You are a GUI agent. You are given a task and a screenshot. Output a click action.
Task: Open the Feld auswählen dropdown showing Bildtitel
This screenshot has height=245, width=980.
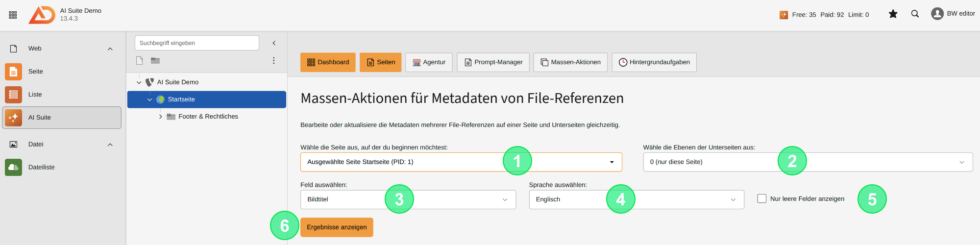point(408,199)
